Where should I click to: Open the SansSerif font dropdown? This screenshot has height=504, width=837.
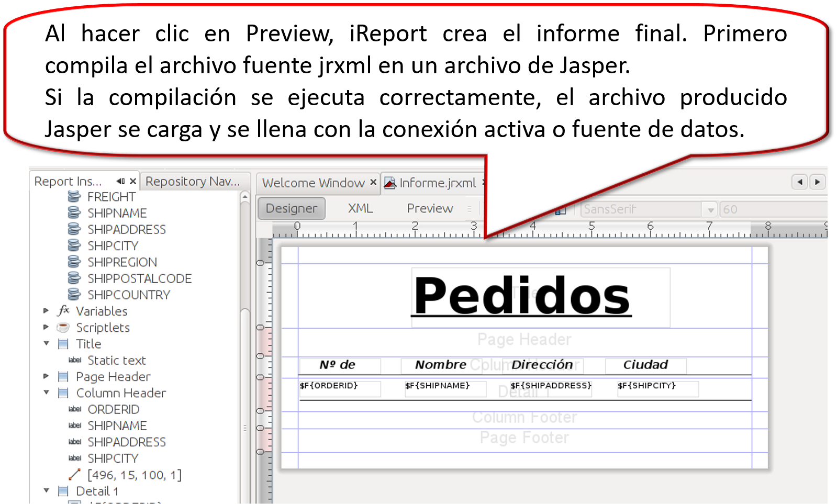[x=710, y=210]
